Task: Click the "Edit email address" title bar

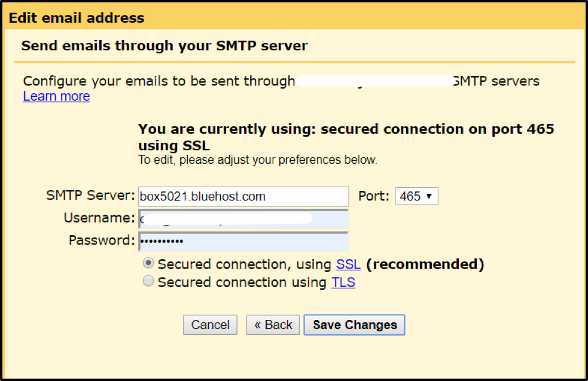Action: click(77, 18)
